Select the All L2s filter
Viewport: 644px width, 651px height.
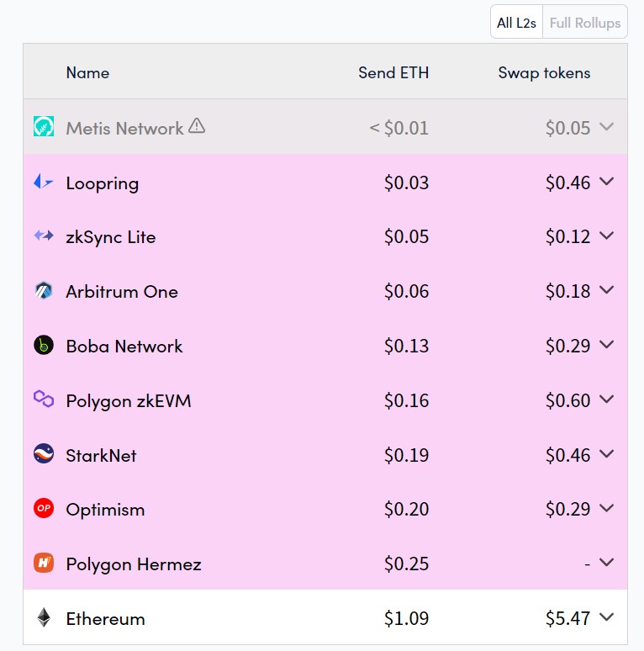(x=516, y=22)
